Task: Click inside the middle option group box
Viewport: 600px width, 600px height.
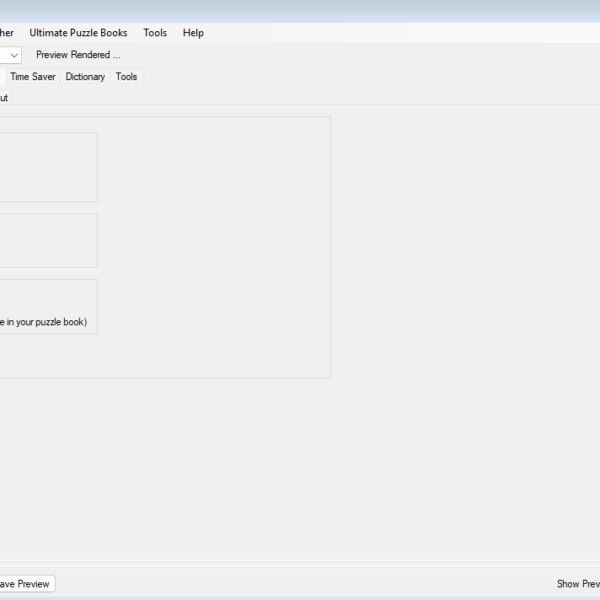Action: [48, 240]
